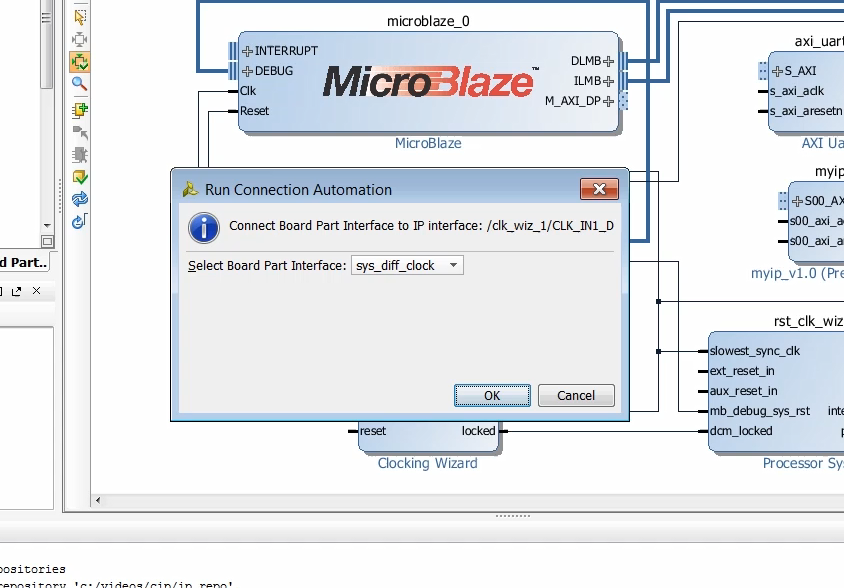Click the Clocking Wizard block link
844x588 pixels.
(x=428, y=463)
